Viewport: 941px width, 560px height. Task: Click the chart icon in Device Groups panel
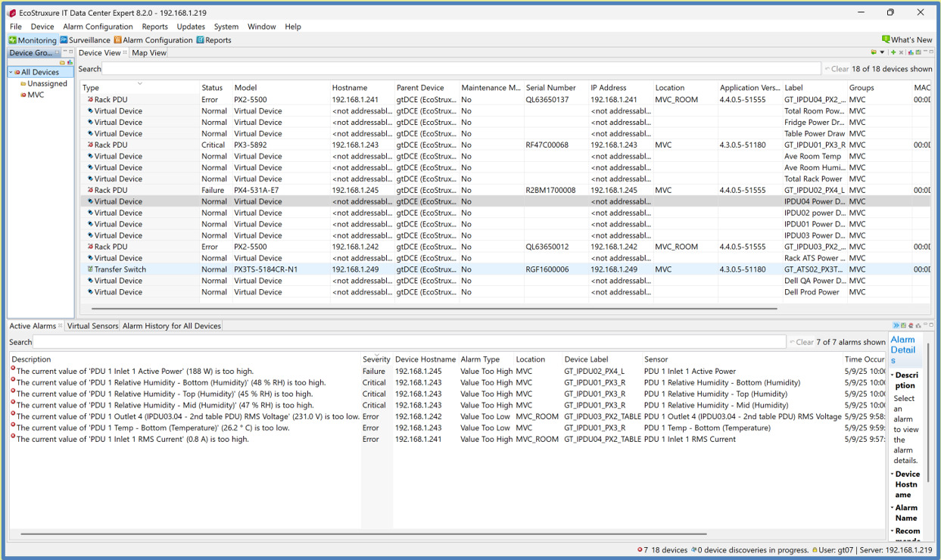pyautogui.click(x=70, y=63)
